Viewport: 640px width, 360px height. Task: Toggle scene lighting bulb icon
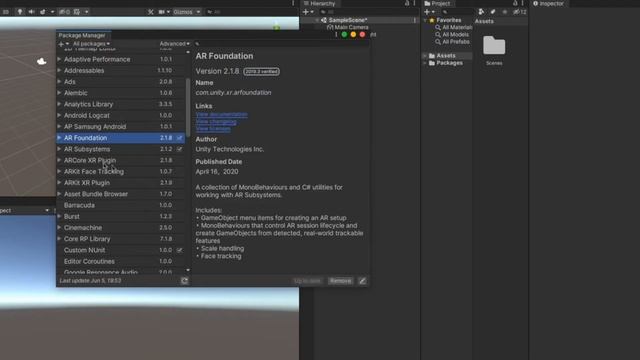[20, 12]
